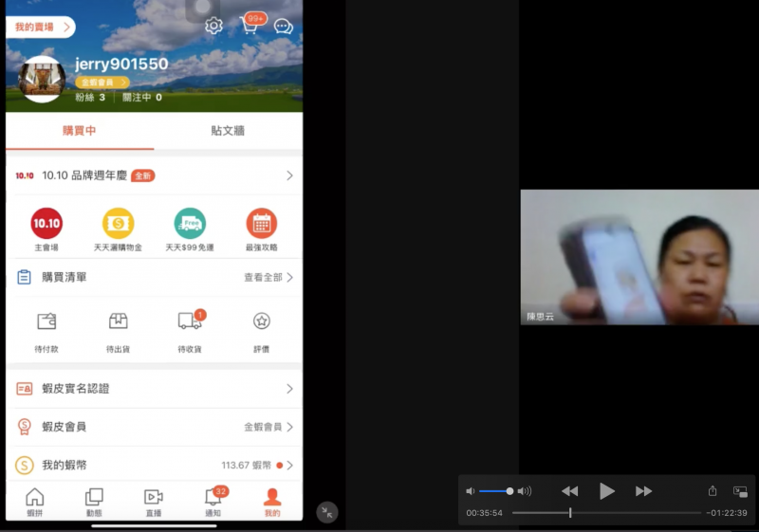Image resolution: width=759 pixels, height=532 pixels.
Task: Click the 00:35:54 elapsed time text
Action: point(484,513)
